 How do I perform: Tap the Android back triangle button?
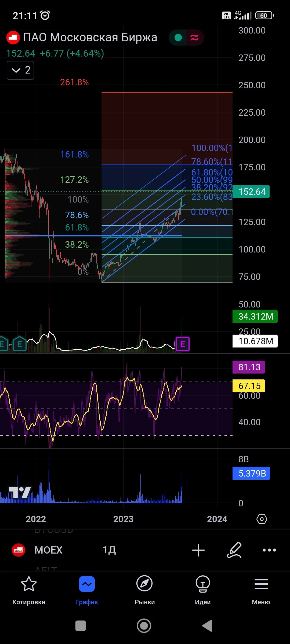[x=207, y=626]
